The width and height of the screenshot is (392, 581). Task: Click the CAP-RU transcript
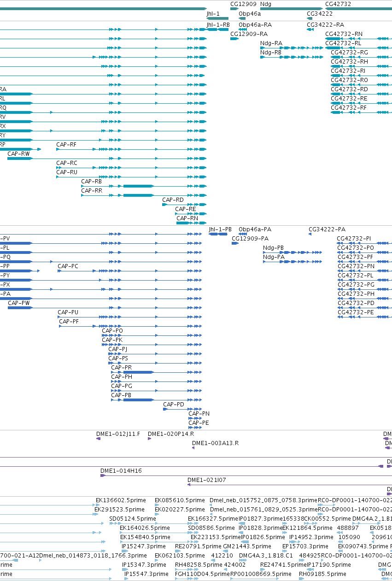pyautogui.click(x=131, y=177)
